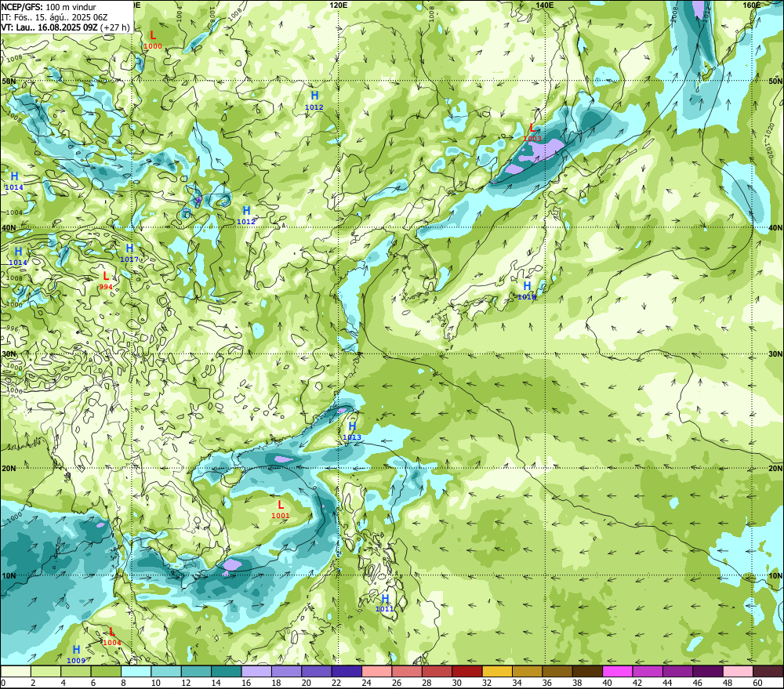Select the deep indigo 22–24 legend swatch
The image size is (784, 689).
coord(347,672)
